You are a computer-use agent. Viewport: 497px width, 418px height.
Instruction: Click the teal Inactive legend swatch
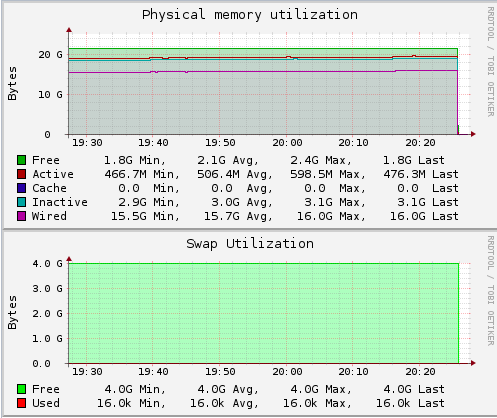21,202
